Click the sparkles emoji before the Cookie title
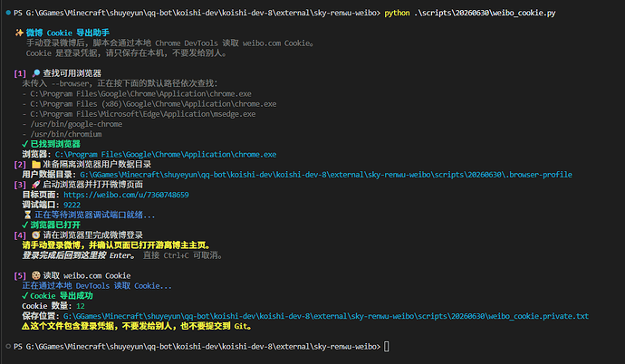 (19, 33)
